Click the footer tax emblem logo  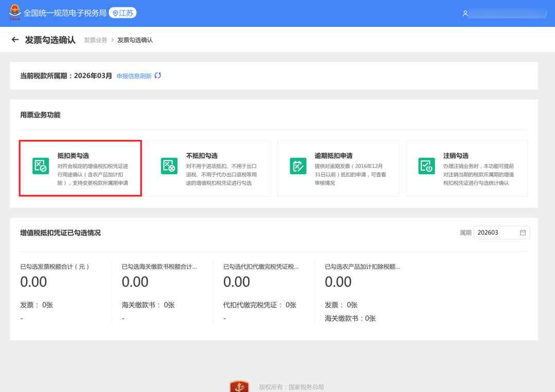239,386
